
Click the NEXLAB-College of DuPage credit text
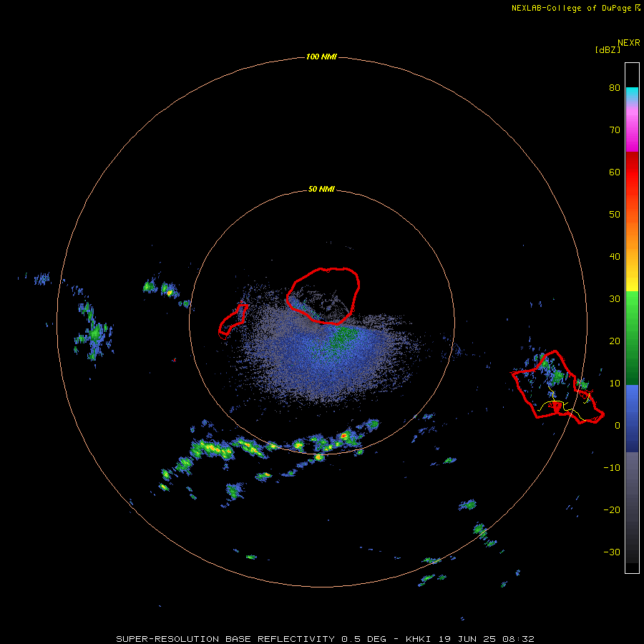point(576,8)
